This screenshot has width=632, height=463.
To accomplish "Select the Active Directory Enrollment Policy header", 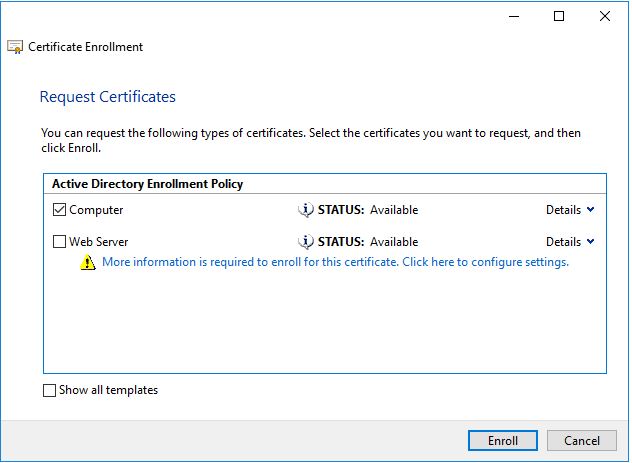I will point(146,184).
